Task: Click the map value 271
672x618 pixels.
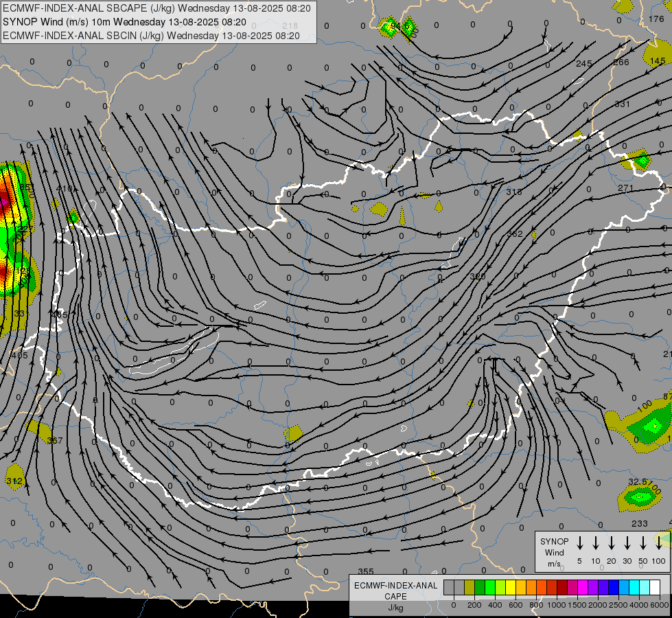Action: (x=626, y=188)
